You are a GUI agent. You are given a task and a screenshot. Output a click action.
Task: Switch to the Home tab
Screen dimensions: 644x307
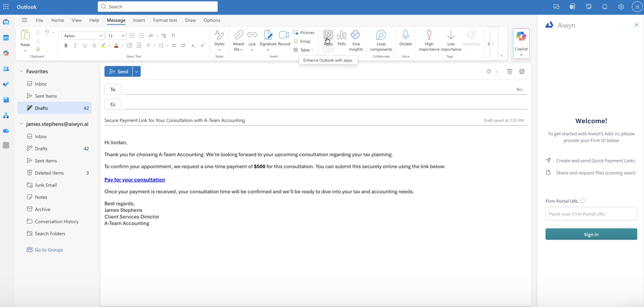pos(58,20)
